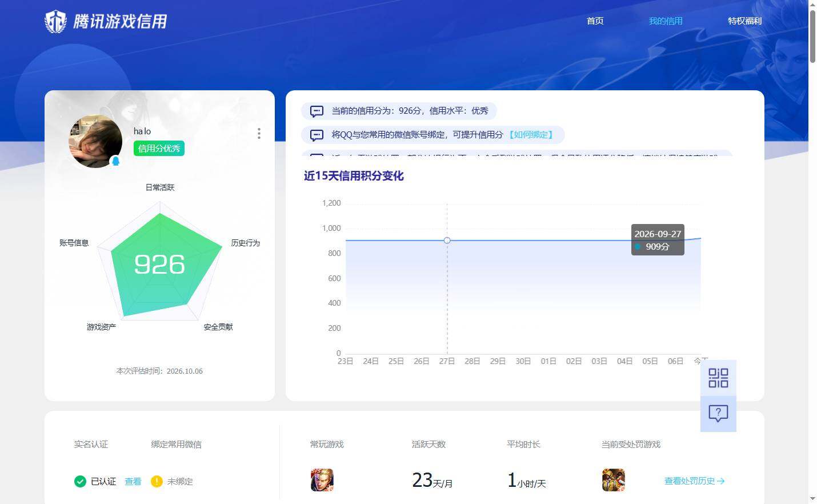Click the 01日 x-axis label
Screen dimensions: 817x504
point(548,361)
